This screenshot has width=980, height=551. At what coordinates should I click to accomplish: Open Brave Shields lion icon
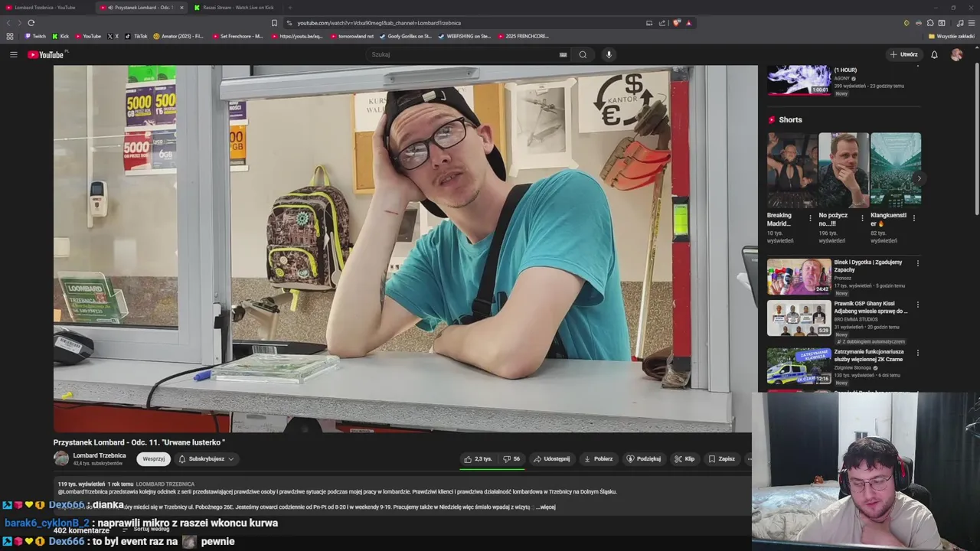[x=676, y=23]
